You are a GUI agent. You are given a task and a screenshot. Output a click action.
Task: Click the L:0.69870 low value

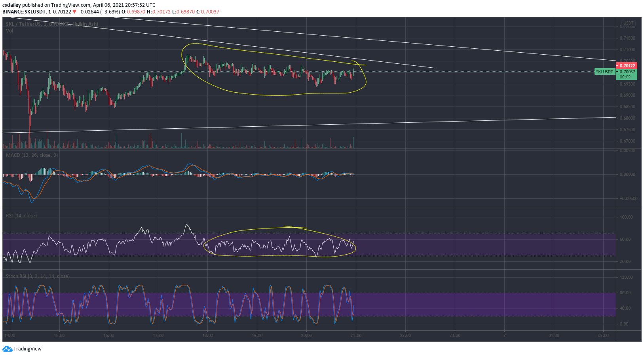[x=183, y=12]
